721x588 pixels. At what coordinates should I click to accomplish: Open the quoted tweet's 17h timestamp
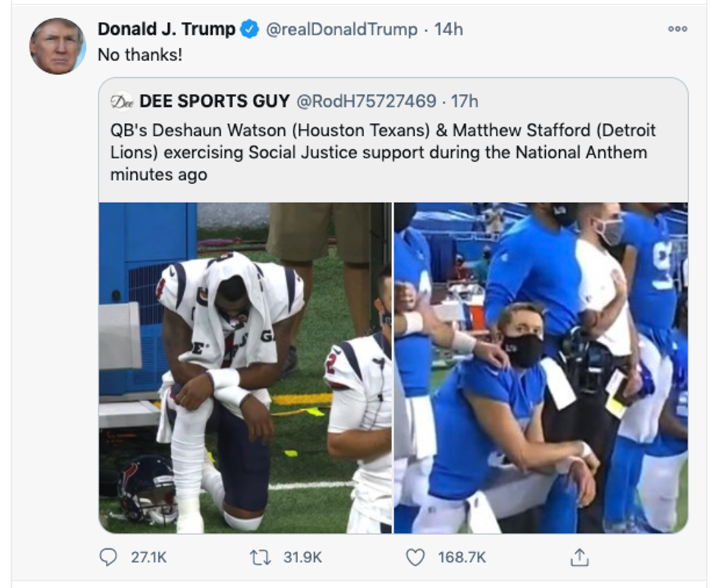(x=464, y=101)
